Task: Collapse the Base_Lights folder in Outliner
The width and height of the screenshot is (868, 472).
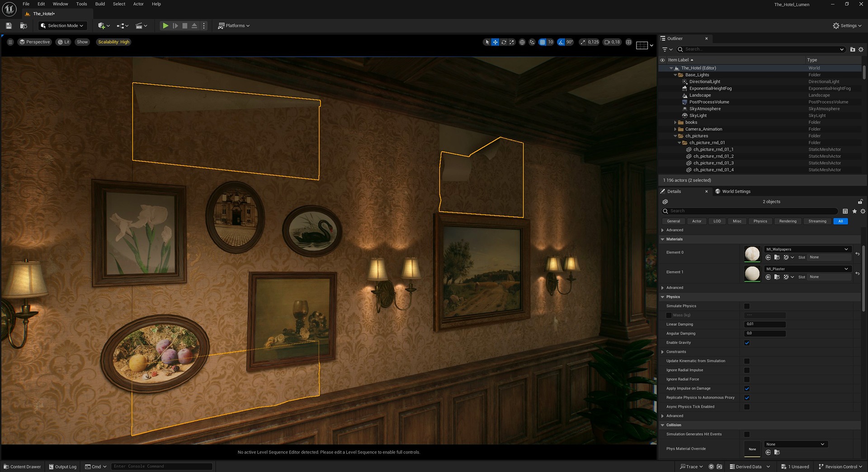Action: [x=675, y=75]
